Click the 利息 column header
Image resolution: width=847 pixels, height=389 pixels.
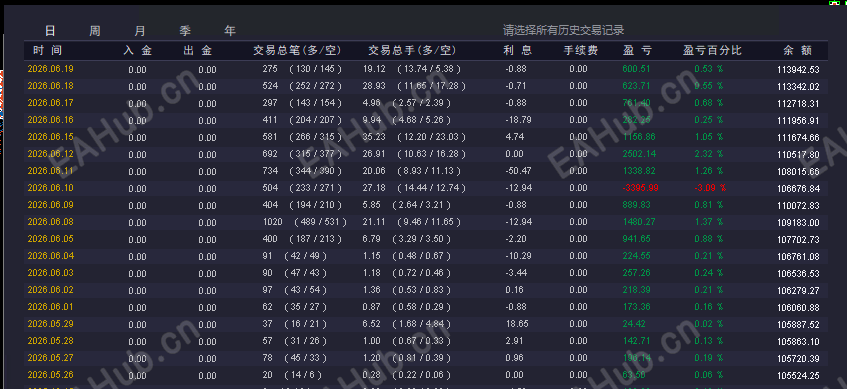coord(517,50)
